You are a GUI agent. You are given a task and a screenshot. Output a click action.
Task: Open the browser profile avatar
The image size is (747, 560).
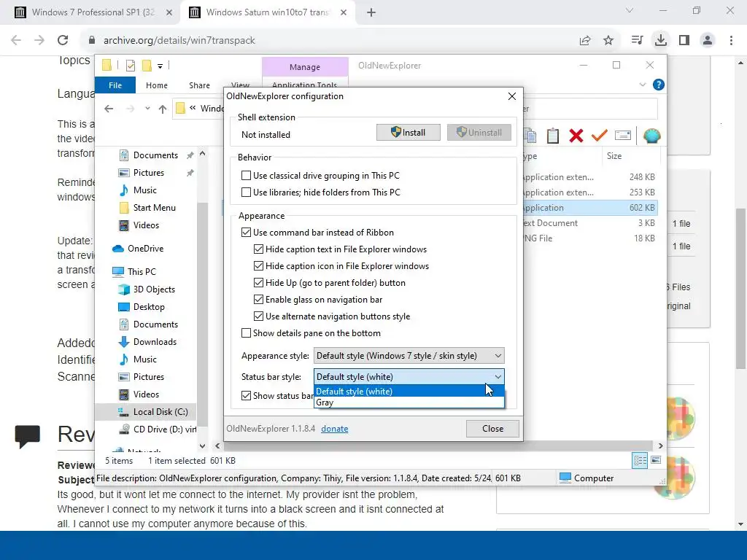pos(708,40)
